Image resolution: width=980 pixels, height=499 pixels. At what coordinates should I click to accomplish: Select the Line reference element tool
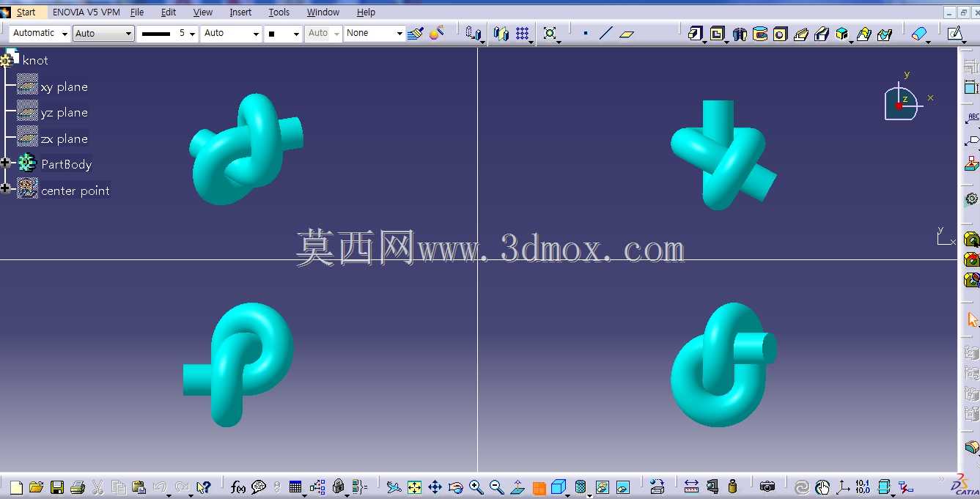[x=605, y=34]
